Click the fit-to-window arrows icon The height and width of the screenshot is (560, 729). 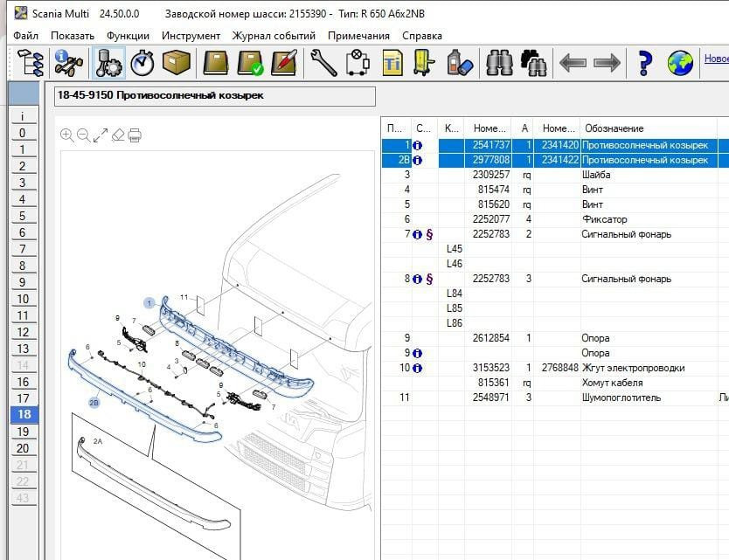[x=101, y=135]
